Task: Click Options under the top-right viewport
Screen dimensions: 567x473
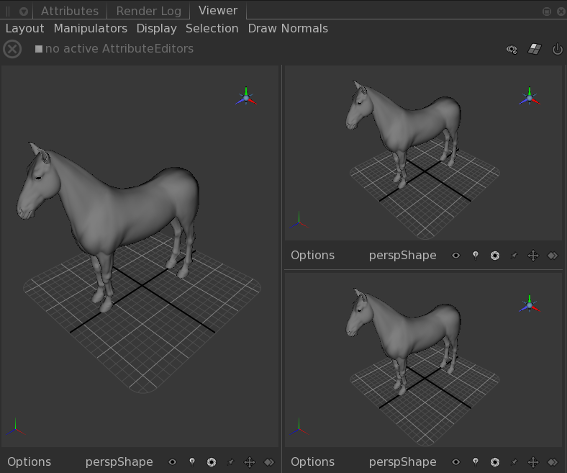Action: (312, 255)
